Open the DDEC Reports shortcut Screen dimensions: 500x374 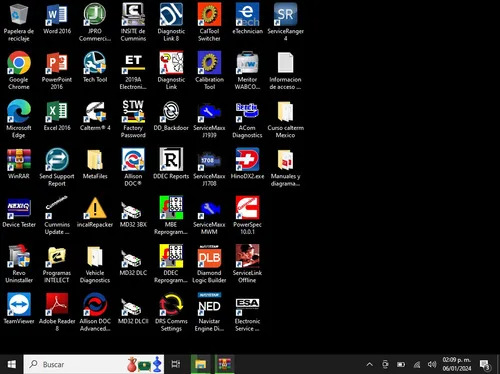171,164
